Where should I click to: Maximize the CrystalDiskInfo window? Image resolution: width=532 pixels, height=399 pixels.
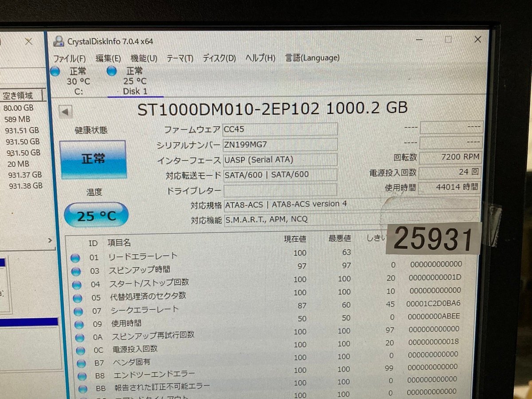click(x=448, y=39)
